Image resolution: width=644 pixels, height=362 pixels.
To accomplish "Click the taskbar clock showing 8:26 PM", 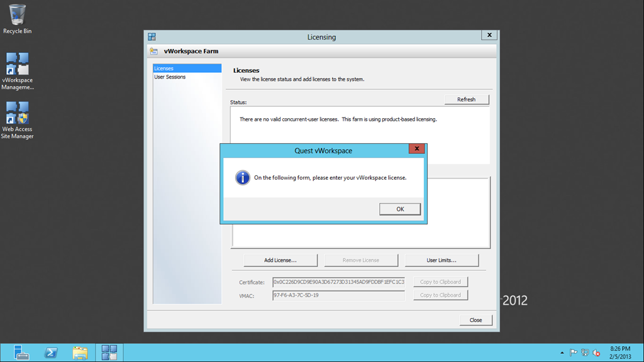I will point(619,353).
